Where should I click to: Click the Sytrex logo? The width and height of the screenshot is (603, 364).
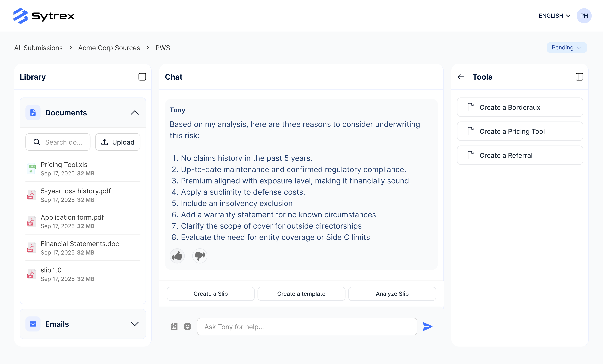click(44, 16)
